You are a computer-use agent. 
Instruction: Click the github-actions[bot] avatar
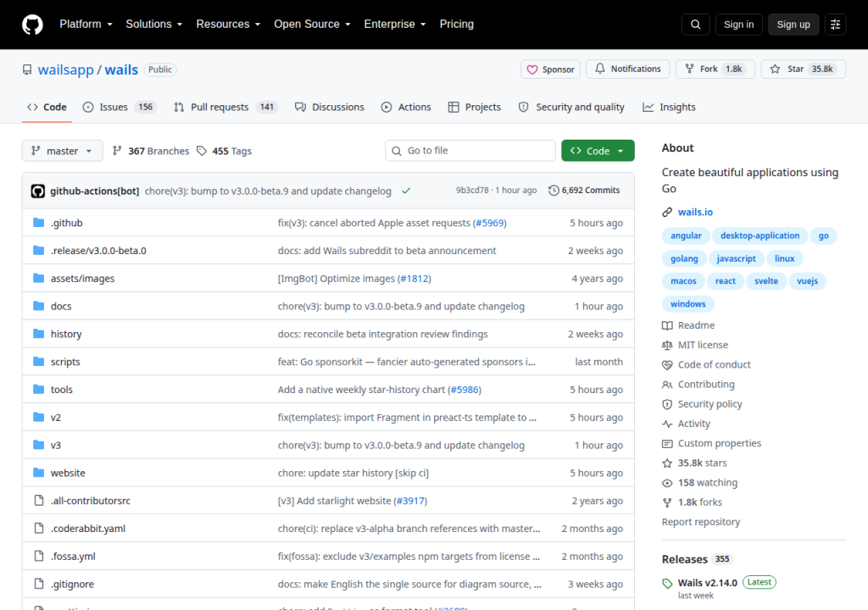[37, 191]
